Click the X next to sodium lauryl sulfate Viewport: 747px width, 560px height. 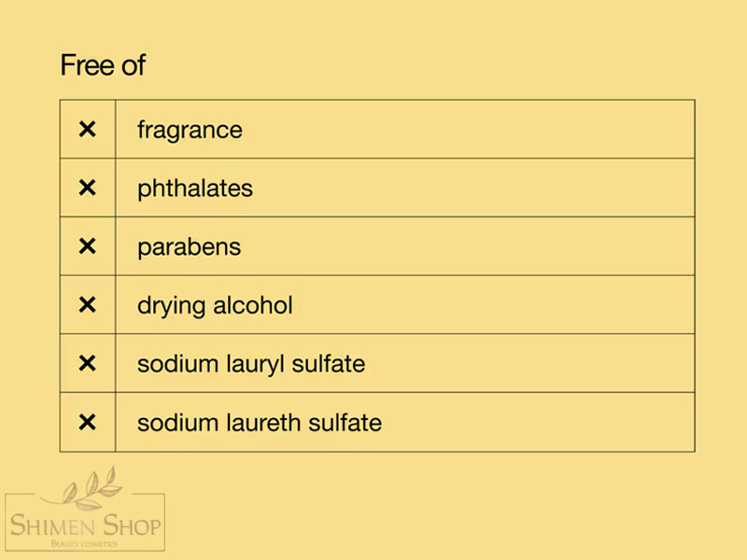87,363
